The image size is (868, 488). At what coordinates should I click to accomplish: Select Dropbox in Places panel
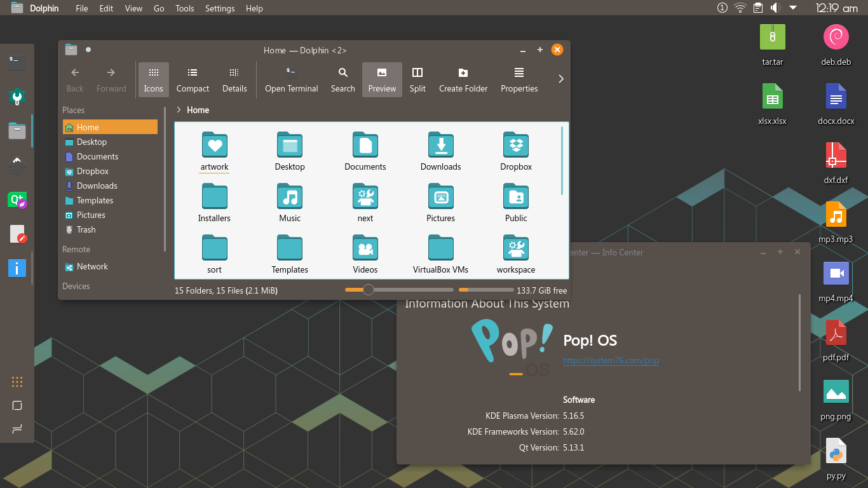point(110,171)
